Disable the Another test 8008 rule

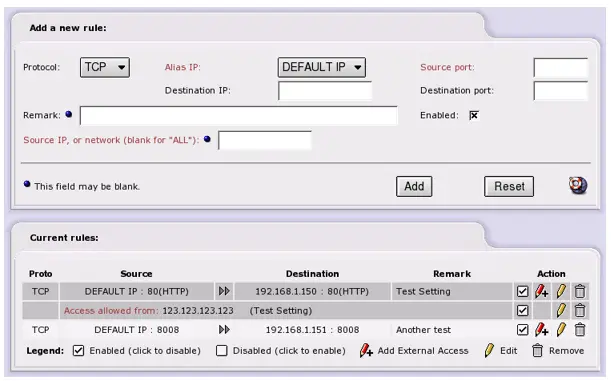tap(523, 330)
